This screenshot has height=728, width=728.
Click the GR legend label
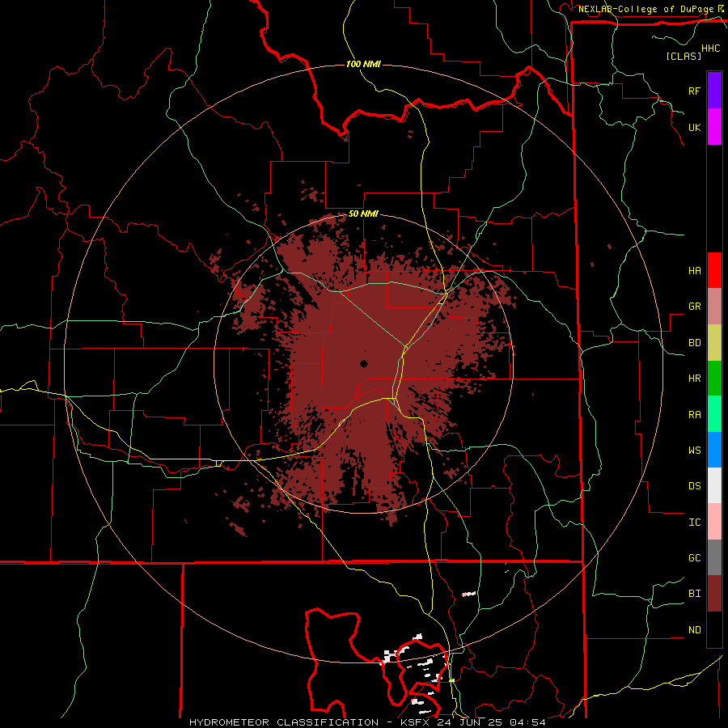[694, 307]
